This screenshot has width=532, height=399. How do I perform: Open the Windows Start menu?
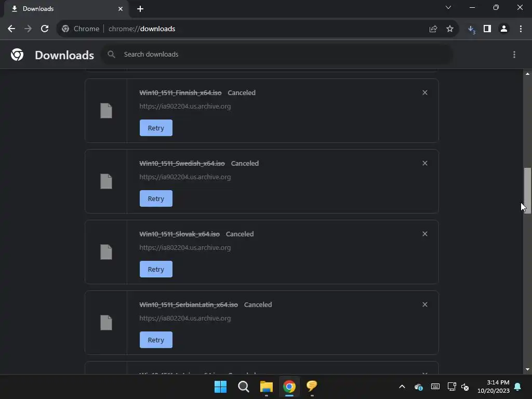(220, 387)
